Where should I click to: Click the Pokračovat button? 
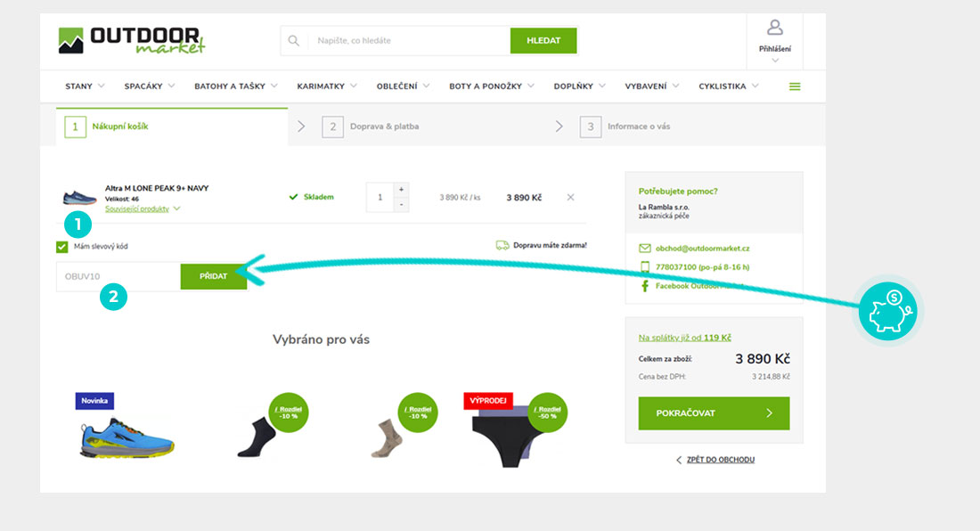714,413
